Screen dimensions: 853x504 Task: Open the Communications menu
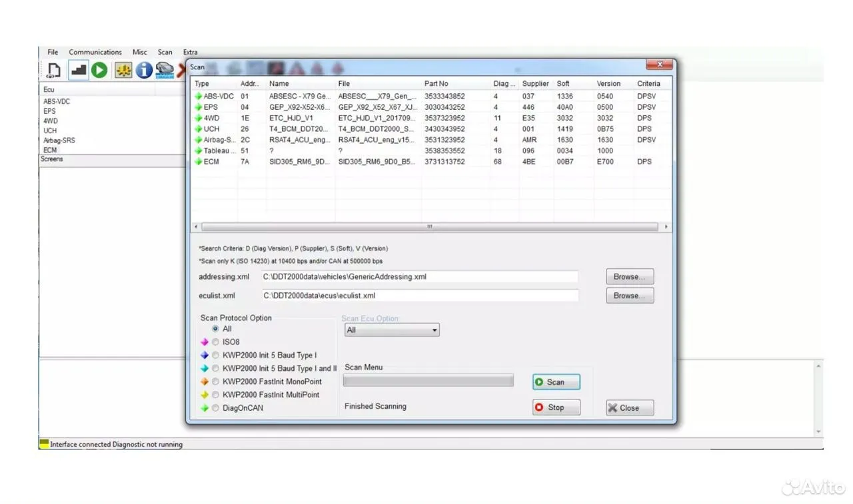point(95,52)
